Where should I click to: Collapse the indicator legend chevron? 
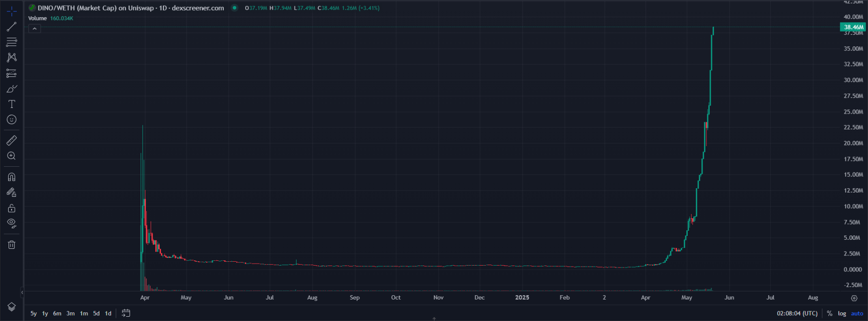tap(34, 29)
